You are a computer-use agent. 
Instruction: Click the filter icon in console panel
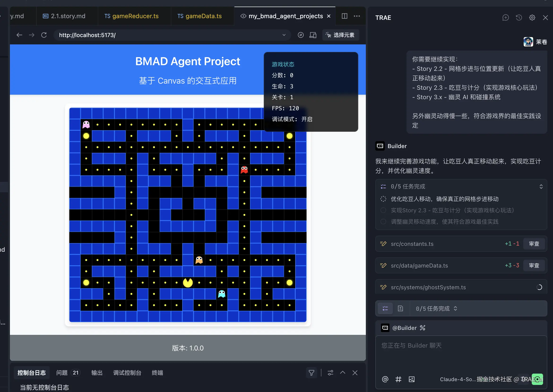tap(311, 373)
